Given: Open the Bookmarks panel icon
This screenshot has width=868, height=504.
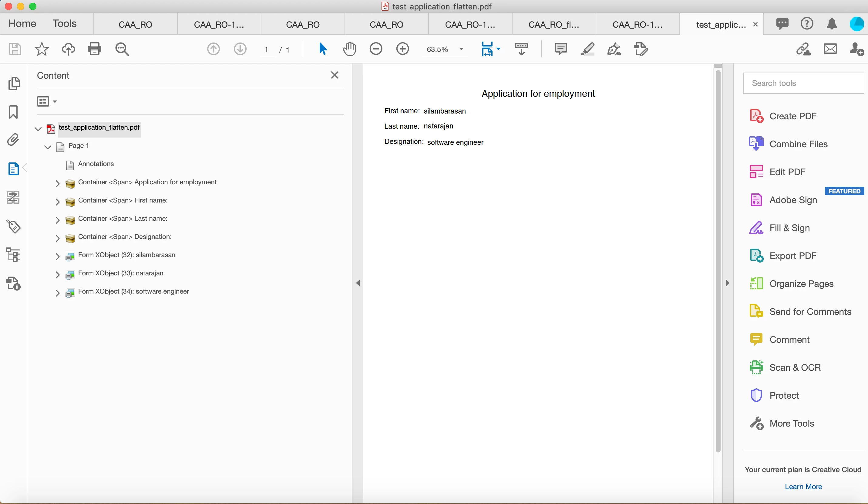Looking at the screenshot, I should 13,112.
